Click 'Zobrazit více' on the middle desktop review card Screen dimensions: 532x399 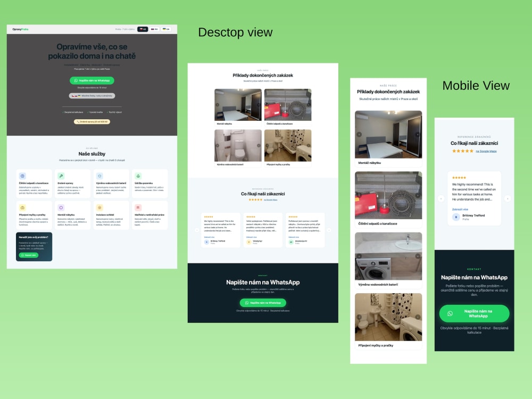[x=252, y=237]
